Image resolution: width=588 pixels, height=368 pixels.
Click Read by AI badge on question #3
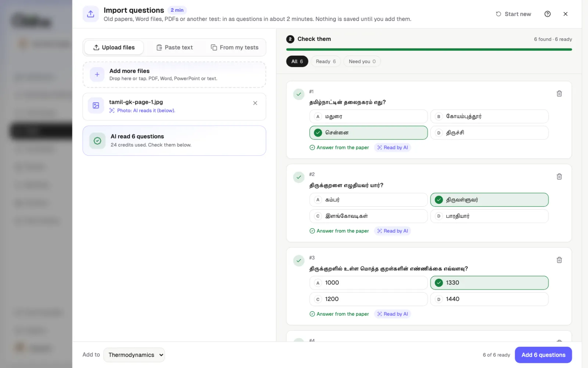coord(392,314)
